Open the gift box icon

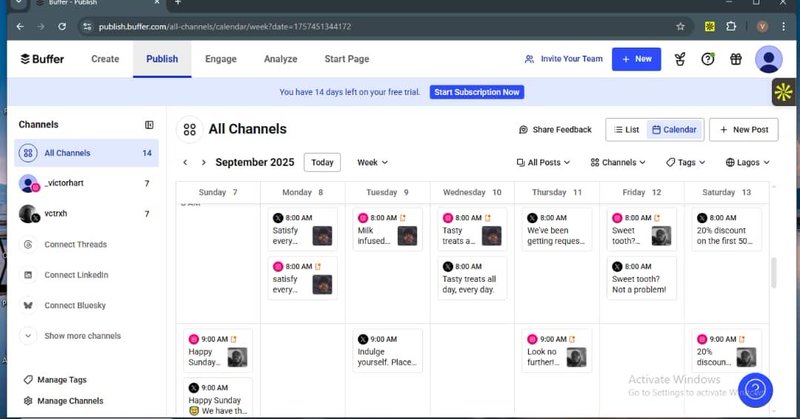point(736,59)
